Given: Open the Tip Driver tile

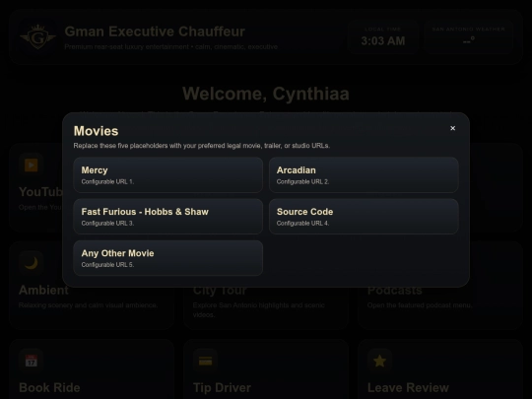Looking at the screenshot, I should [266, 369].
